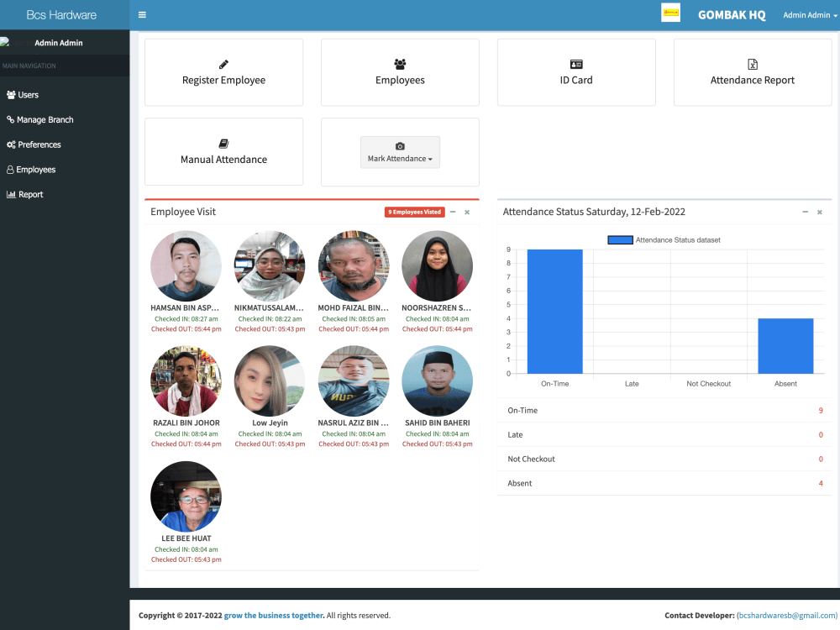
Task: Open the Mark Attendance dropdown
Action: [x=400, y=152]
